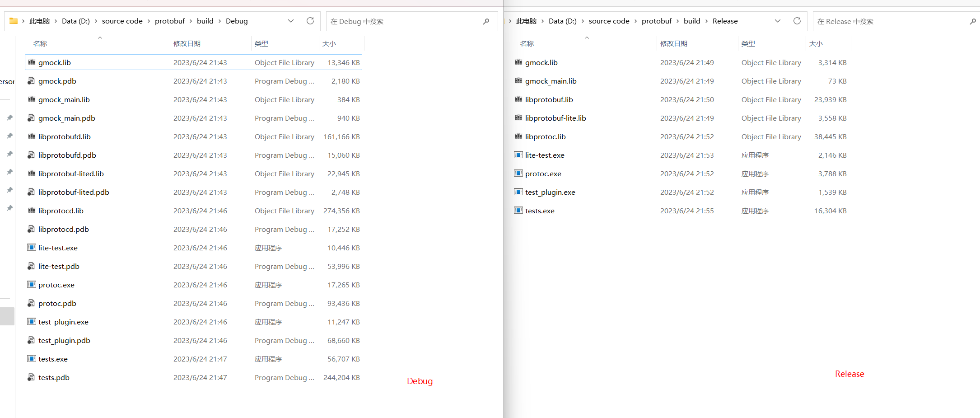Click search magnifier in Release search box
Screen dimensions: 980x418
pos(973,21)
